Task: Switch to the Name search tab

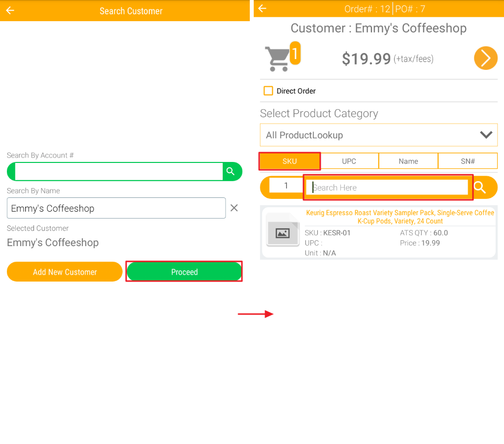Action: 408,161
